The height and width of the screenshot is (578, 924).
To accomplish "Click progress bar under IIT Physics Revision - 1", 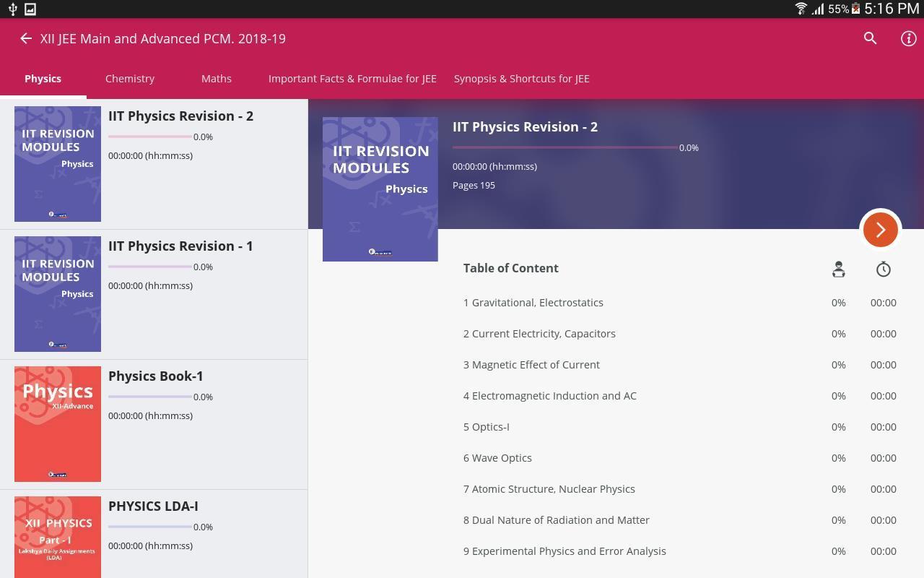I will 150,267.
